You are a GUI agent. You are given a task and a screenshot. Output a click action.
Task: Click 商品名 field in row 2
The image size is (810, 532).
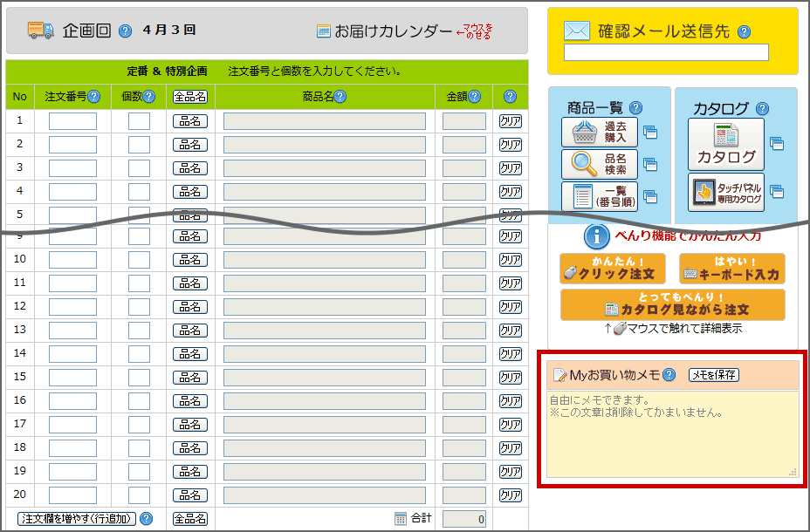pyautogui.click(x=325, y=145)
